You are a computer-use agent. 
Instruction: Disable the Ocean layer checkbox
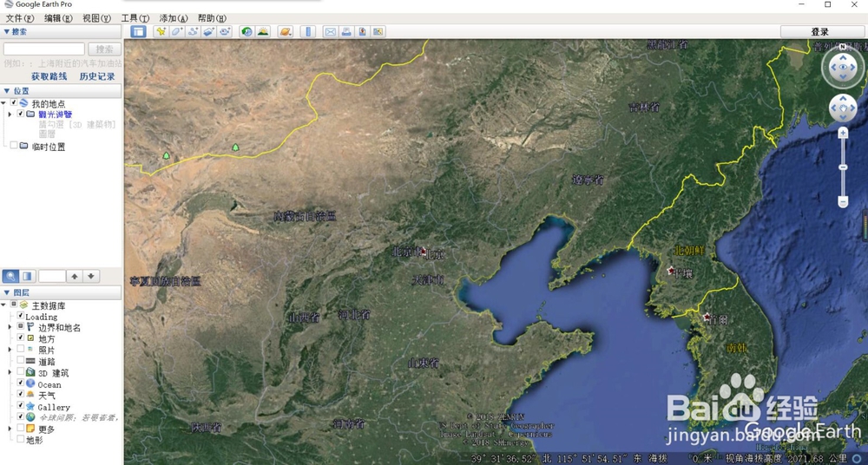tap(21, 383)
